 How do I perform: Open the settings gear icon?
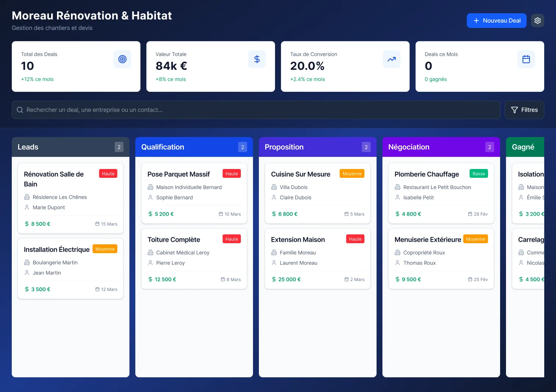coord(537,21)
